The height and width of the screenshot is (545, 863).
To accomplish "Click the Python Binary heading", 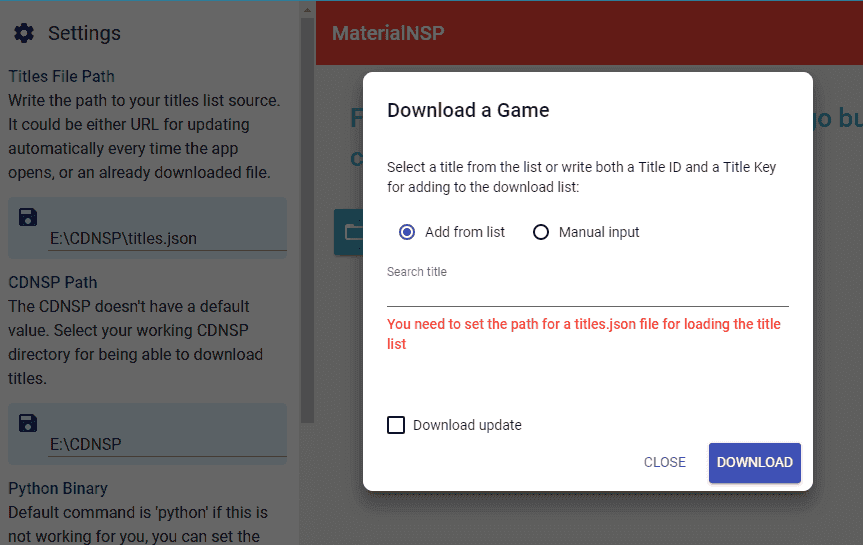I will coord(58,488).
